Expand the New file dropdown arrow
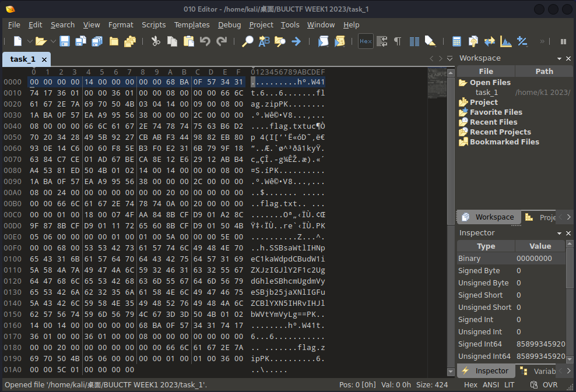 (x=29, y=41)
